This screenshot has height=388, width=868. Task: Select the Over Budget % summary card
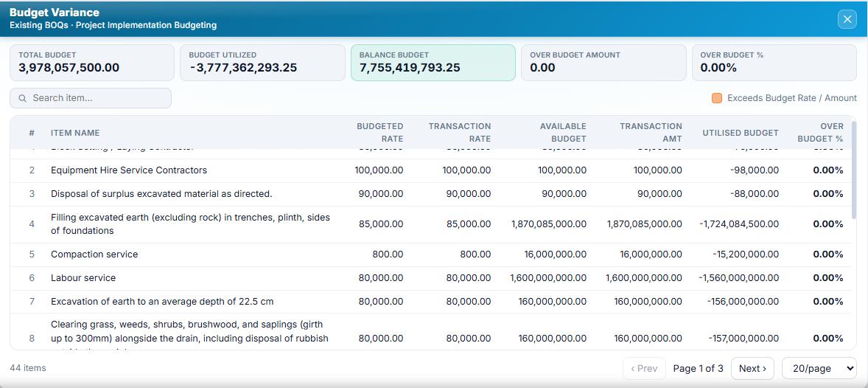pos(774,63)
